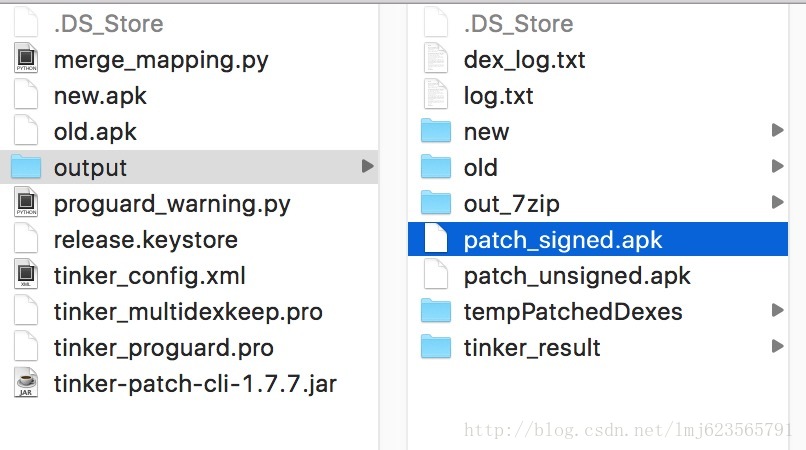Click the tinker_result folder icon
The image size is (806, 450).
tap(436, 348)
